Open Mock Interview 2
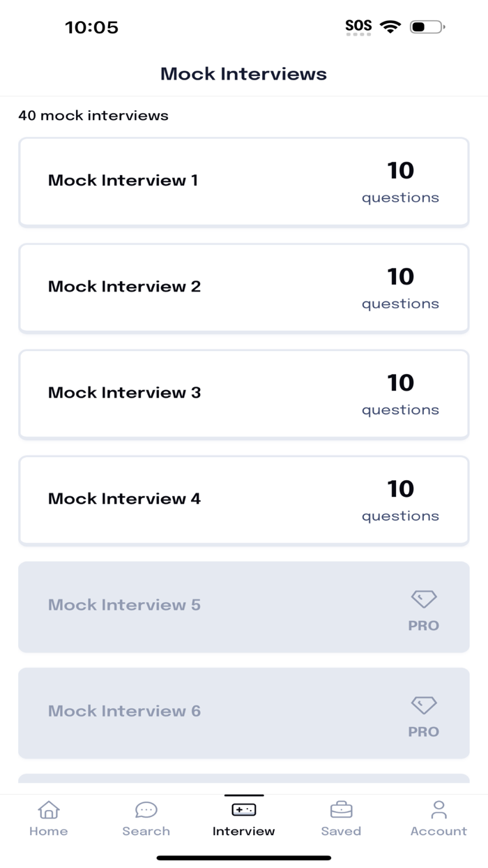488x868 pixels. (243, 288)
